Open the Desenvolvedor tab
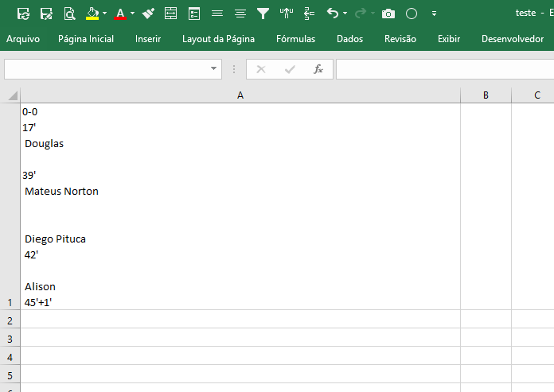This screenshot has height=392, width=554. click(513, 39)
